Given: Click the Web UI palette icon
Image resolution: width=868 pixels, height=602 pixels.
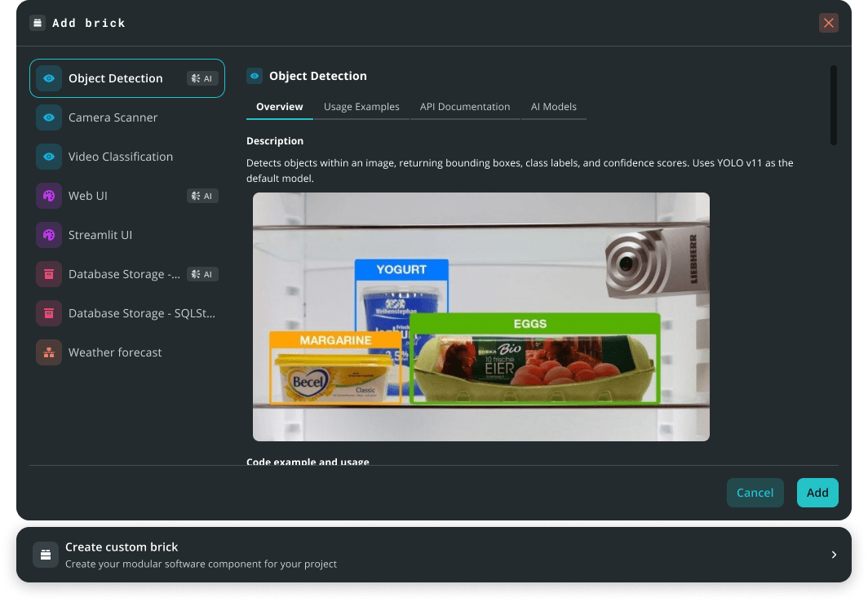Looking at the screenshot, I should click(x=49, y=196).
